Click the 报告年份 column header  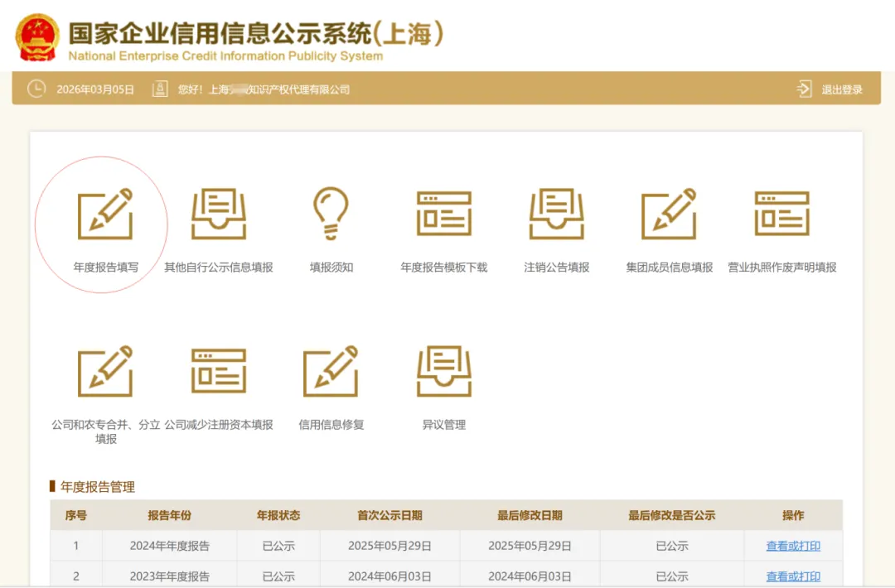(x=170, y=516)
